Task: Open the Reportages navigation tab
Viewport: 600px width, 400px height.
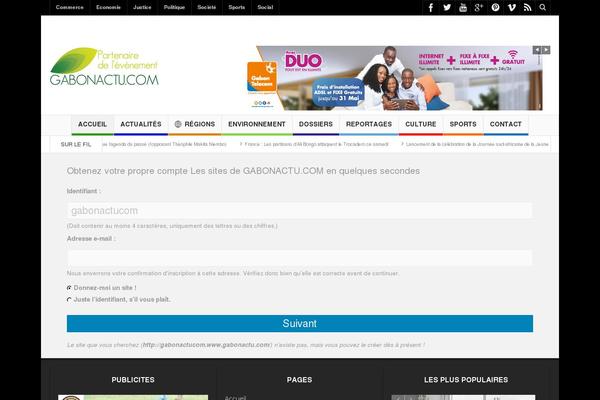Action: click(x=369, y=124)
